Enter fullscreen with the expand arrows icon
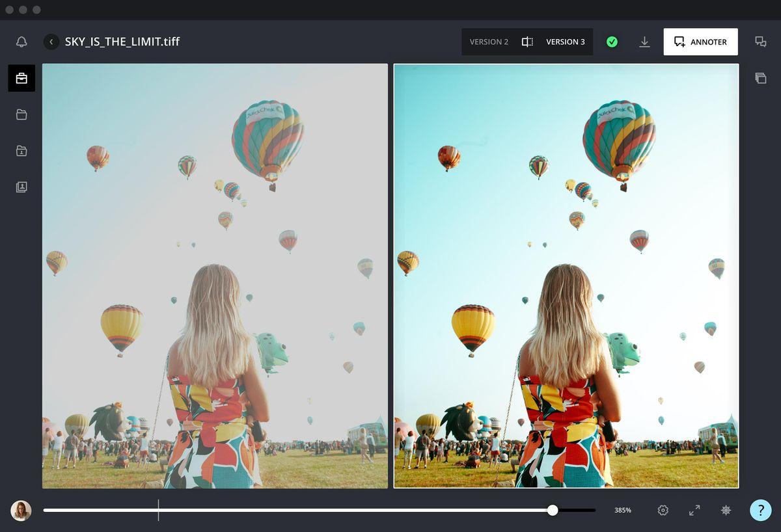Screen dimensions: 781x532 click(x=694, y=511)
